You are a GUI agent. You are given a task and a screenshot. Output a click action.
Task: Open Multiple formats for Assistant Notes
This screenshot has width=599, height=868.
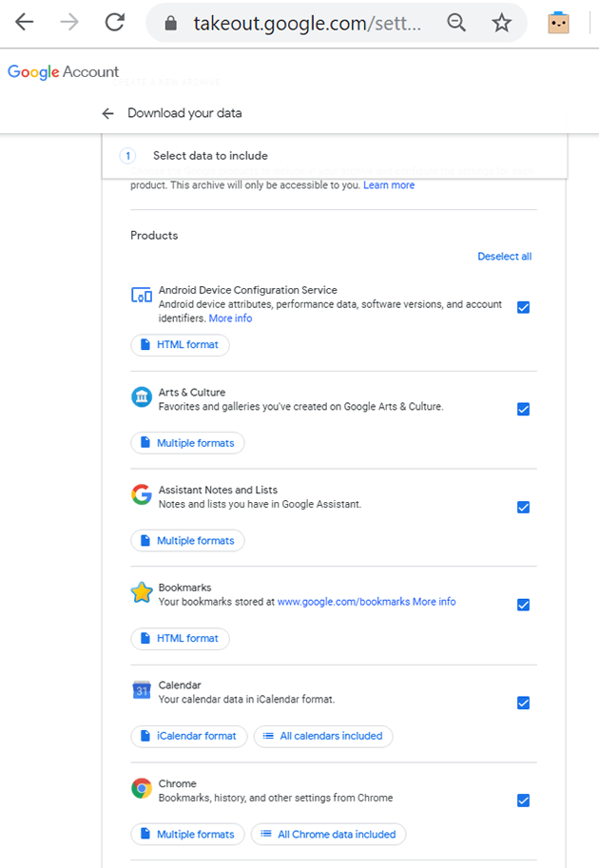(187, 540)
